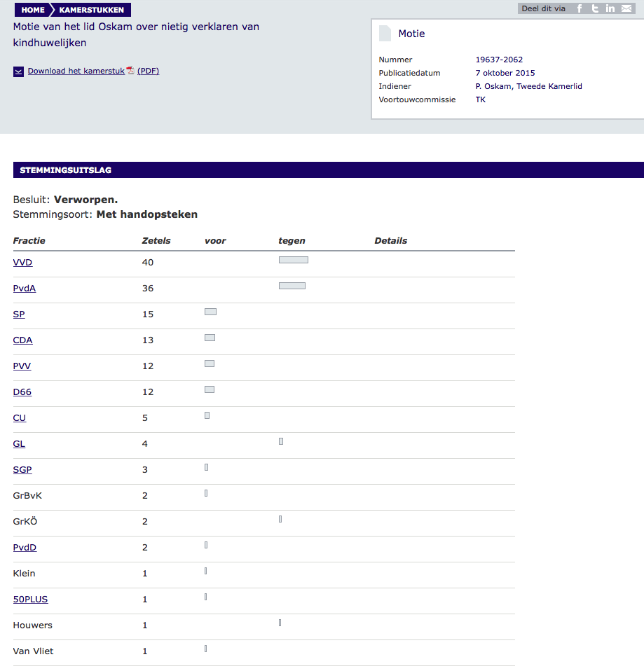Share the page via Twitter icon

pyautogui.click(x=595, y=8)
